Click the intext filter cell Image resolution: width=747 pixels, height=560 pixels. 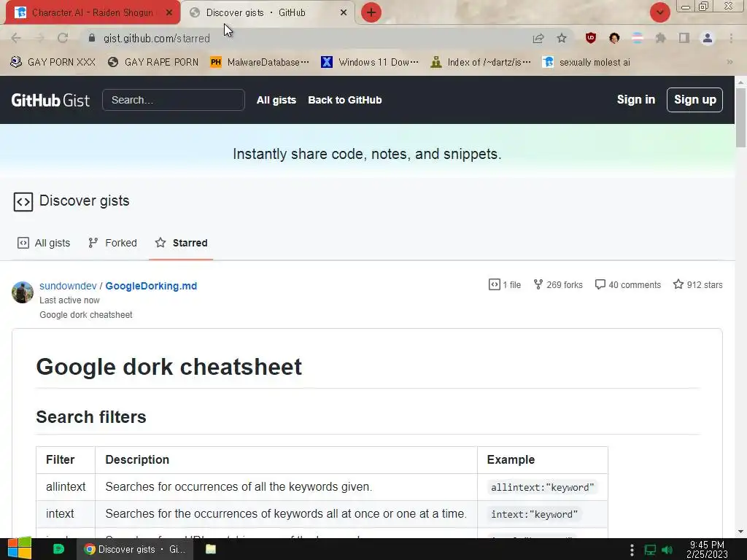[x=66, y=514]
